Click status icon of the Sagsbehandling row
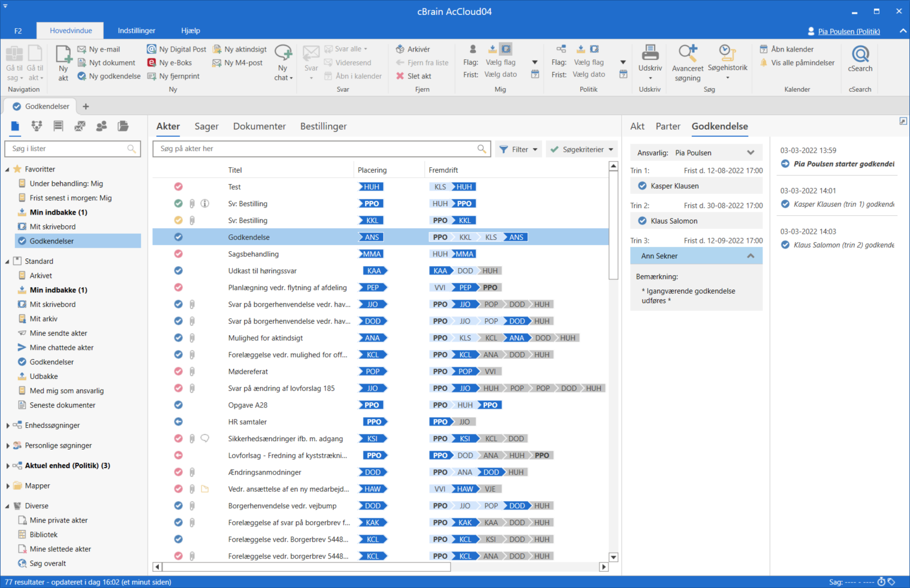910x588 pixels. [x=178, y=254]
